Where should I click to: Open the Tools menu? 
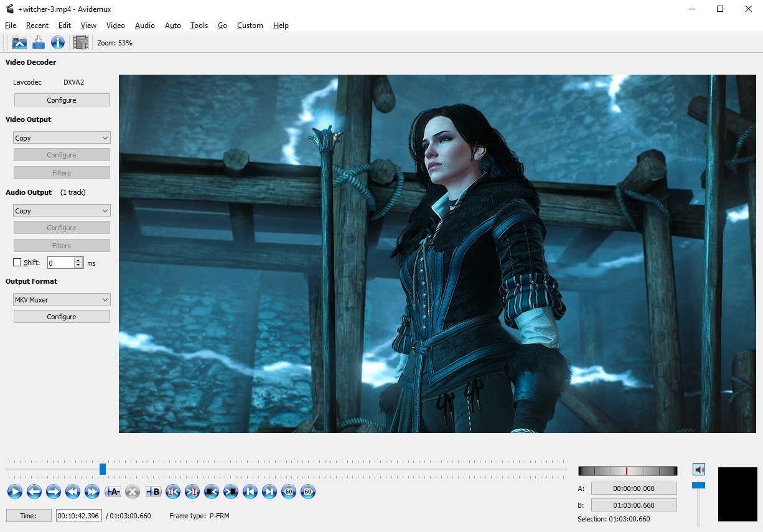click(199, 26)
